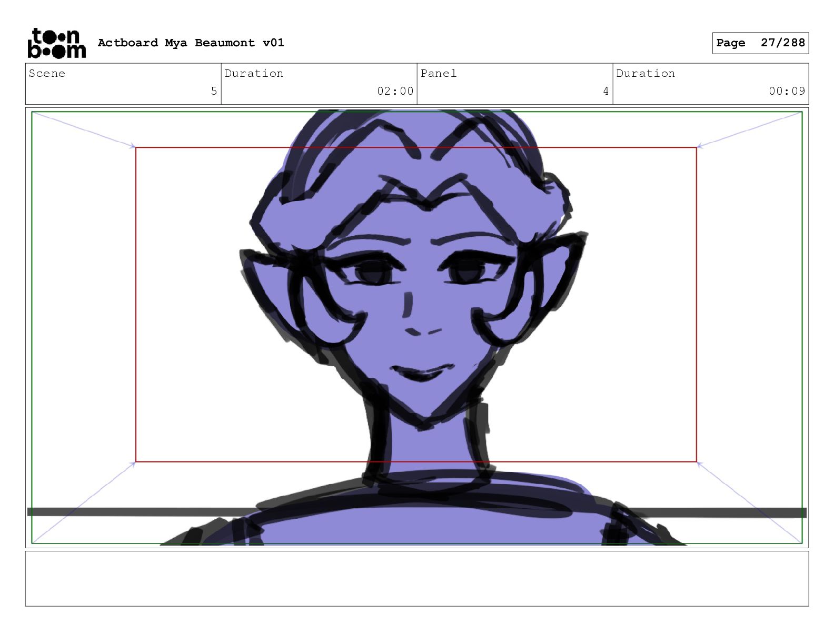
Task: Click the 'Scene' header label
Action: tap(47, 74)
